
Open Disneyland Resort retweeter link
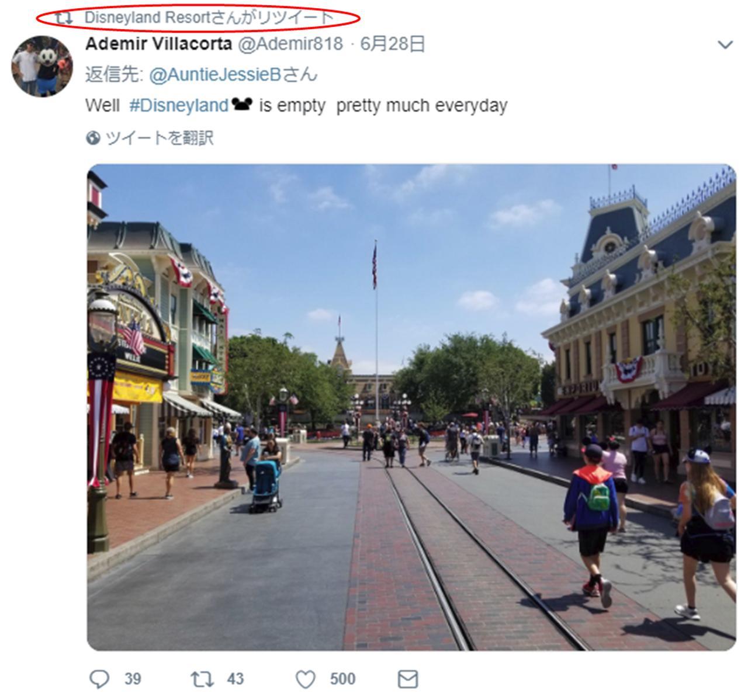pos(147,18)
